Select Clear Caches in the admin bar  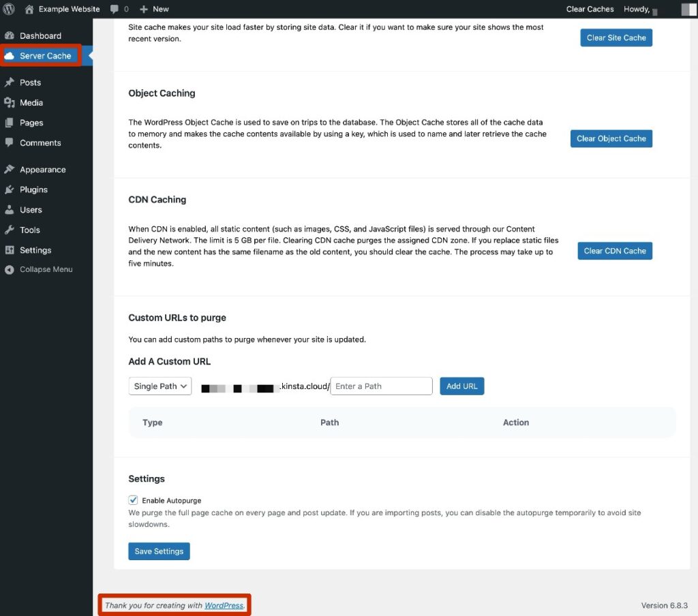pyautogui.click(x=590, y=9)
